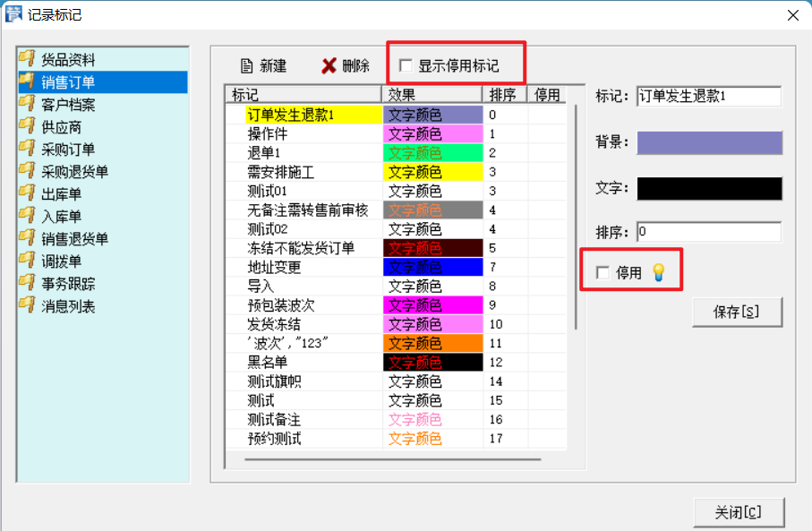Click the red X 删除 icon

(x=329, y=65)
